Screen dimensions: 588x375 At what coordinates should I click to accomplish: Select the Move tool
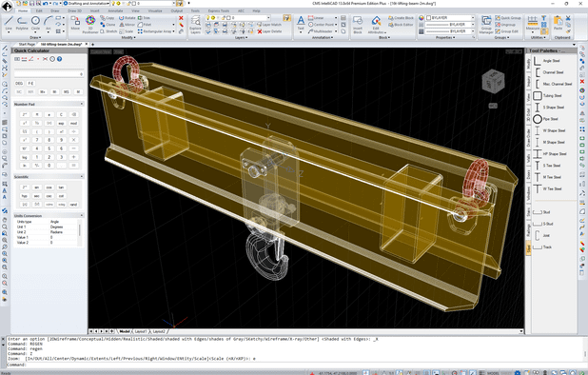75,24
